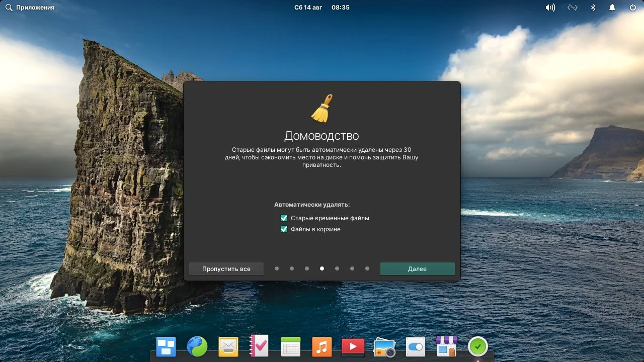The height and width of the screenshot is (362, 644).
Task: Open the Videos app in the dock
Action: tap(353, 346)
